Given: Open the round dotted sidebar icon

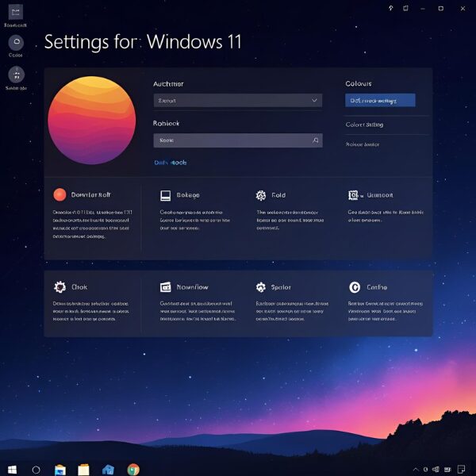Looking at the screenshot, I should (x=17, y=75).
